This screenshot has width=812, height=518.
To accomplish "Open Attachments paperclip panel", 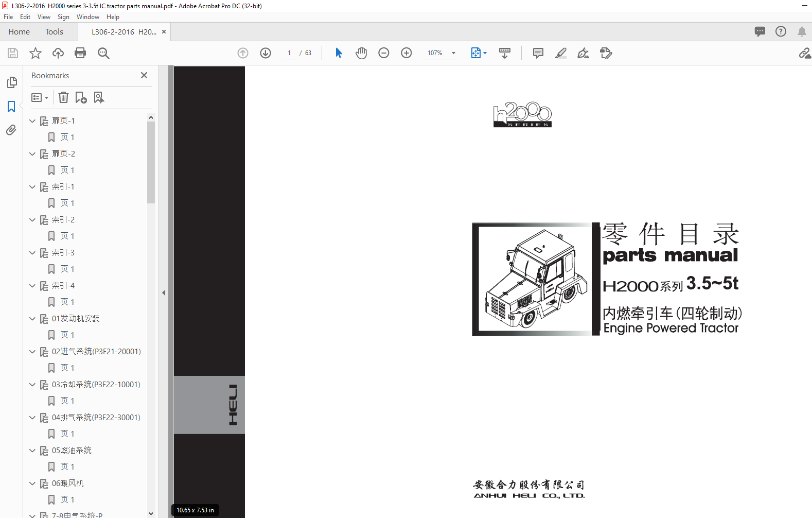I will pos(11,130).
